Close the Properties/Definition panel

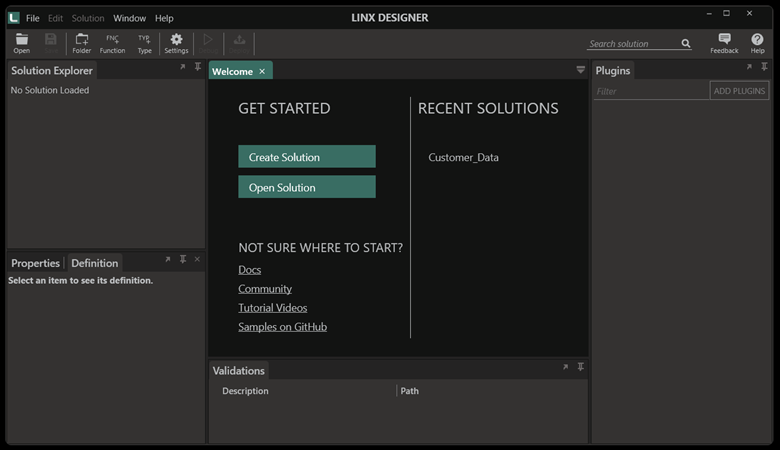tap(197, 259)
